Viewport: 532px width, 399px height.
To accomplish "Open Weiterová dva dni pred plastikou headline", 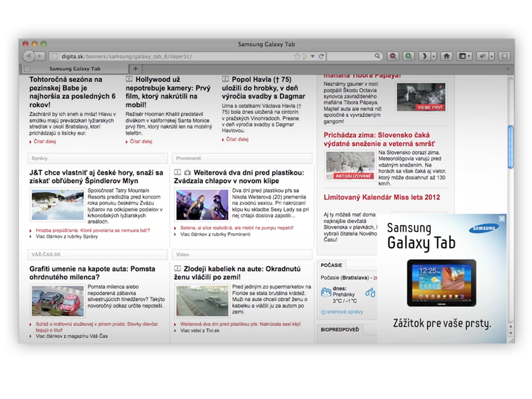I will click(239, 177).
